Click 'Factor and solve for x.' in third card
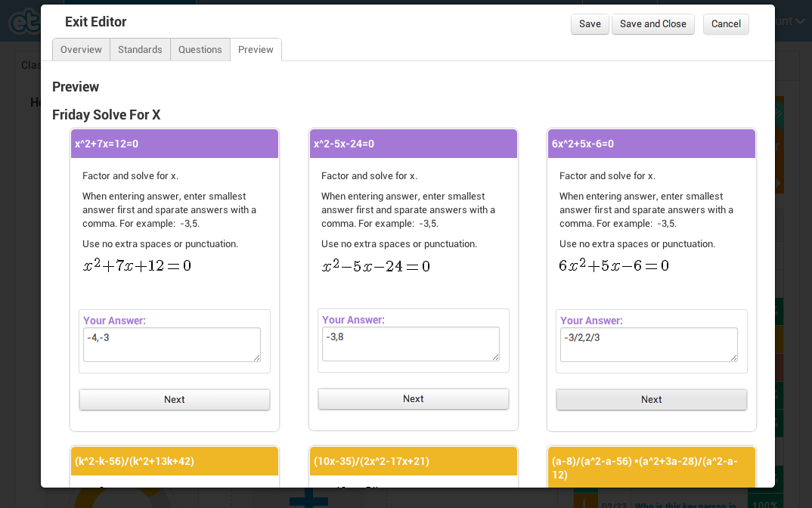 (607, 176)
